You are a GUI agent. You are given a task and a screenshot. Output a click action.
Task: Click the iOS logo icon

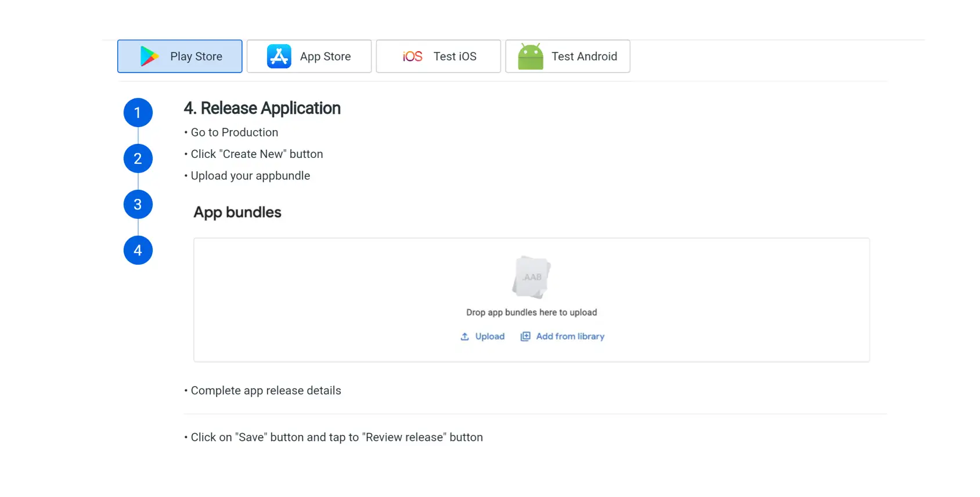tap(412, 56)
